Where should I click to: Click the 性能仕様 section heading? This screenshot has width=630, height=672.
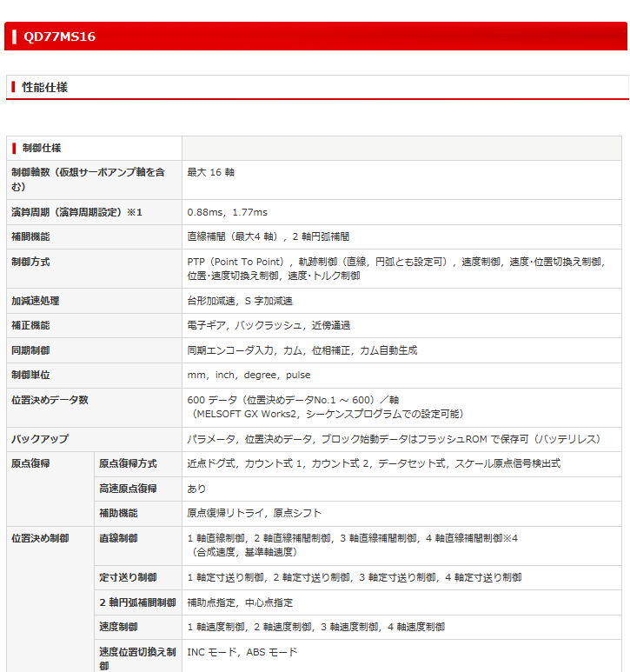click(44, 88)
